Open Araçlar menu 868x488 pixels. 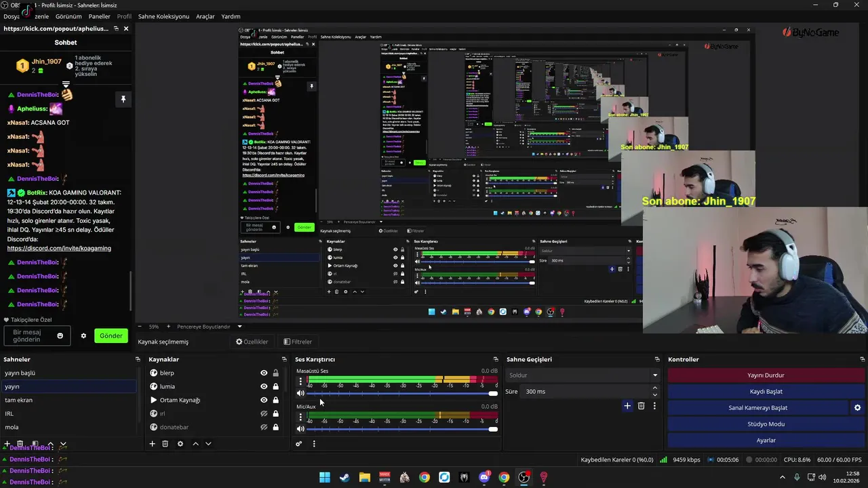(x=205, y=16)
